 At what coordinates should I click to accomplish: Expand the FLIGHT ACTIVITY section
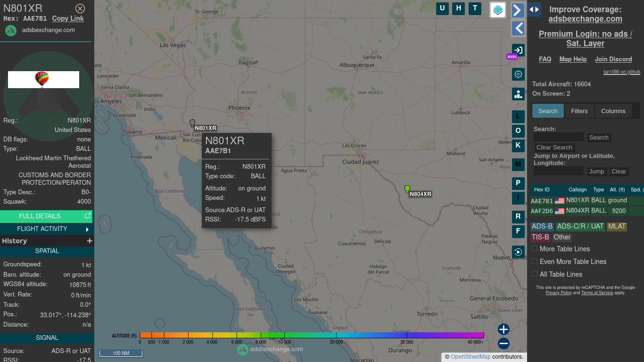46,229
